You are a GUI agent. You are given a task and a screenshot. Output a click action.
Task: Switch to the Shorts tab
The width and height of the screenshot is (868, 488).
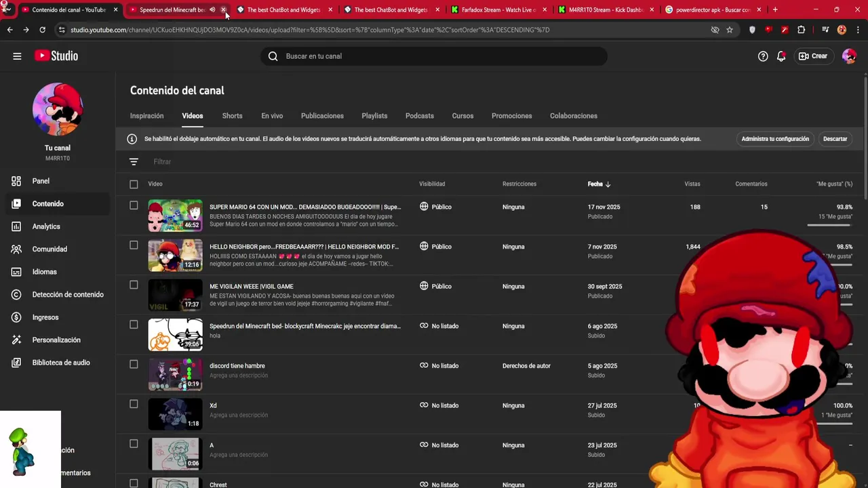click(x=232, y=116)
